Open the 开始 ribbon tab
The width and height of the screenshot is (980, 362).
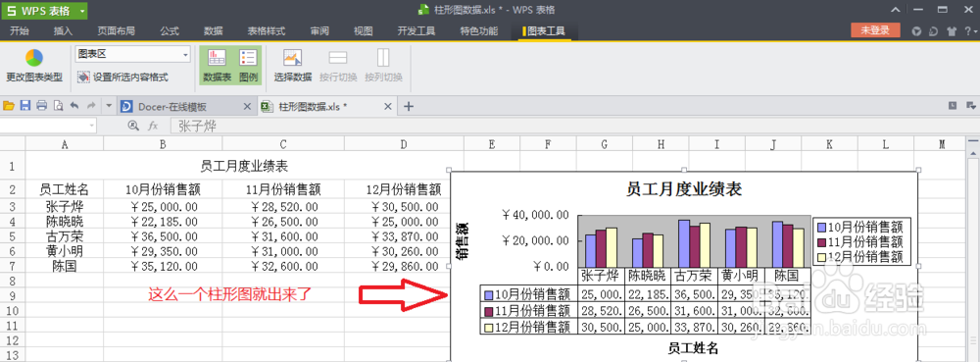pyautogui.click(x=20, y=30)
